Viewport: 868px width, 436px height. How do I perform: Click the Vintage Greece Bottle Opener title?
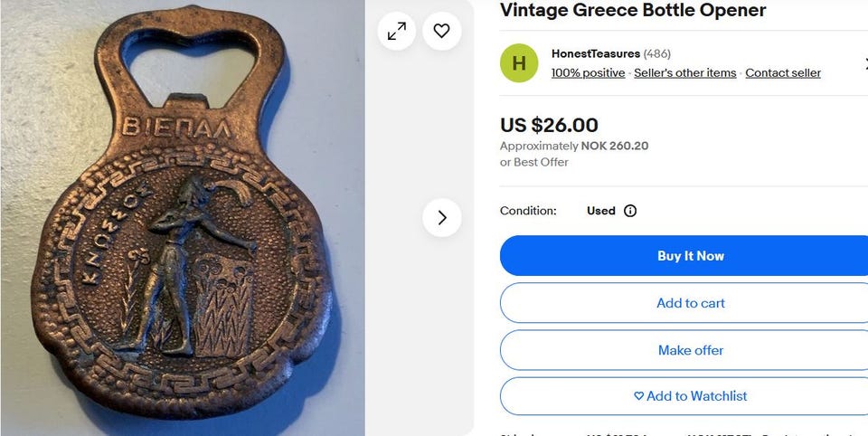pyautogui.click(x=633, y=11)
